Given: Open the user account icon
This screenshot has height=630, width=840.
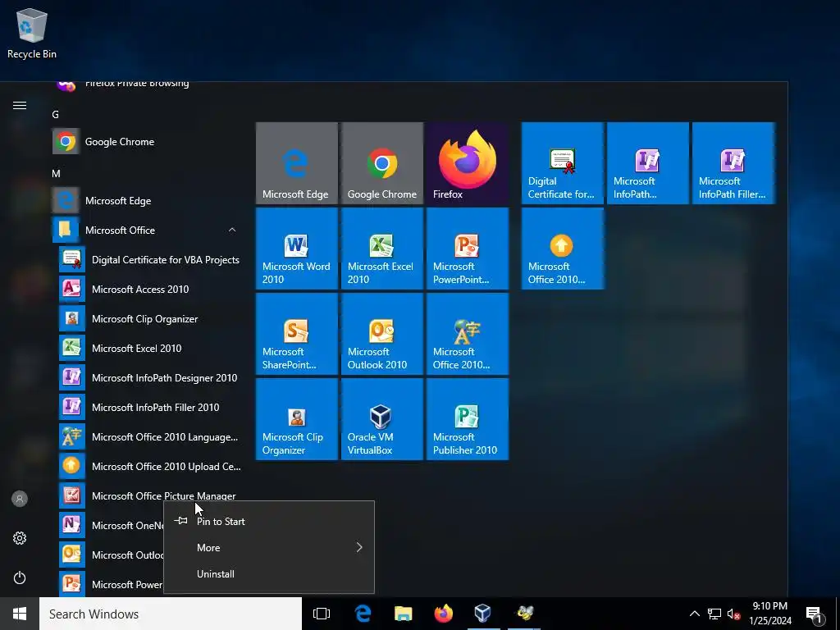Looking at the screenshot, I should tap(20, 499).
